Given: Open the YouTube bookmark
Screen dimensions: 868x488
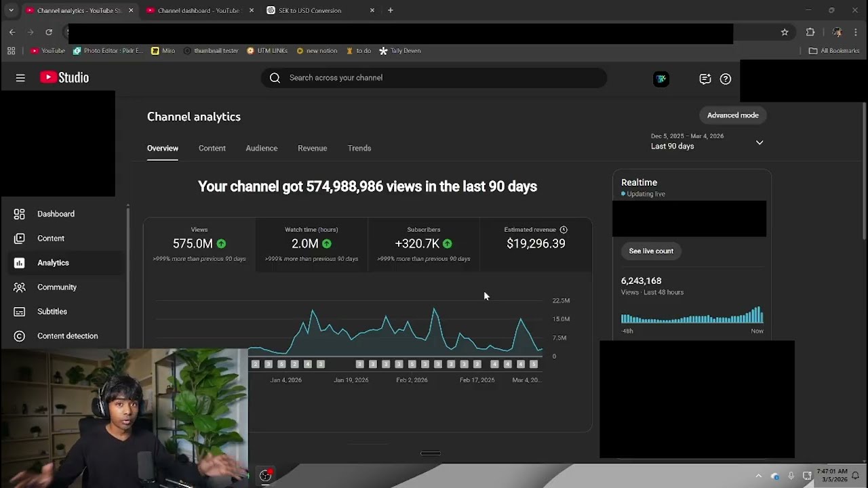Looking at the screenshot, I should (47, 51).
